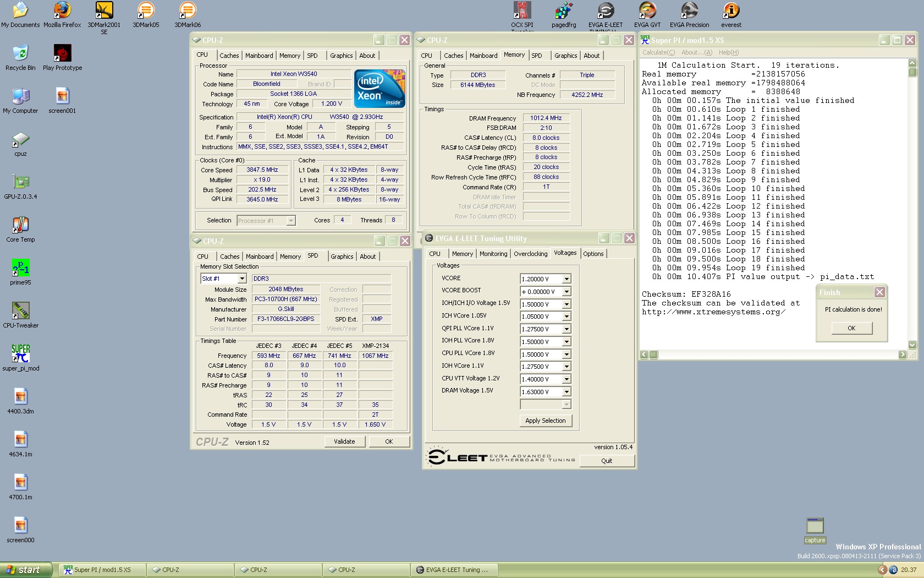Image resolution: width=924 pixels, height=578 pixels.
Task: Open capture window icon on desktop
Action: (815, 531)
